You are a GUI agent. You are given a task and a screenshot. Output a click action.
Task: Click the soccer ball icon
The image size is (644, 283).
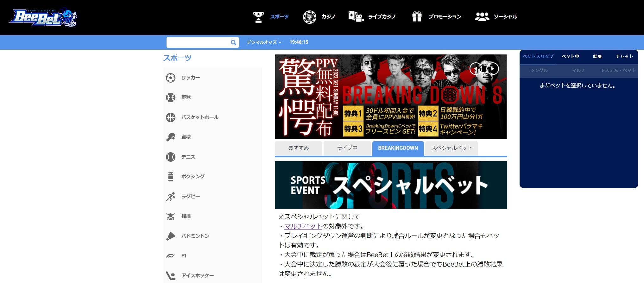click(171, 78)
